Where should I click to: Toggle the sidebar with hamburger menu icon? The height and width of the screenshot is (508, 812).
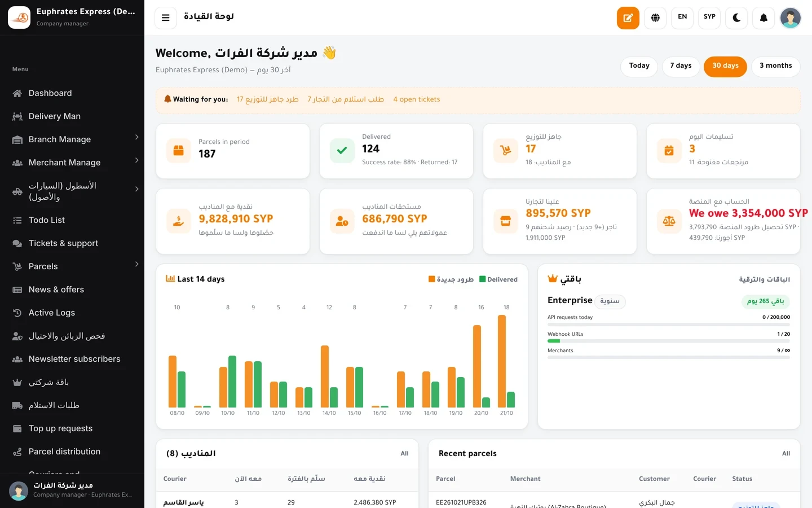click(166, 17)
